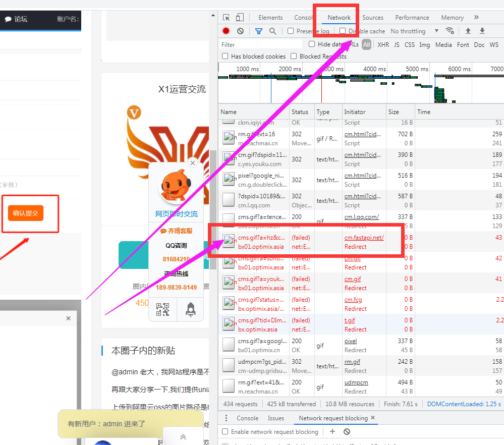Toggle the device toolbar icon
This screenshot has height=445, width=504.
pyautogui.click(x=240, y=18)
